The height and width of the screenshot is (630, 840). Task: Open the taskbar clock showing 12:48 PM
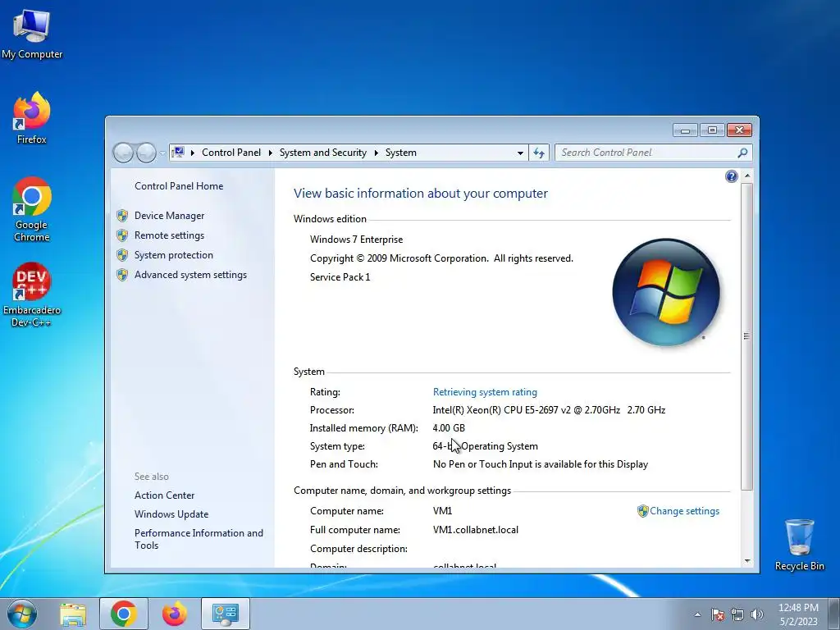(798, 614)
